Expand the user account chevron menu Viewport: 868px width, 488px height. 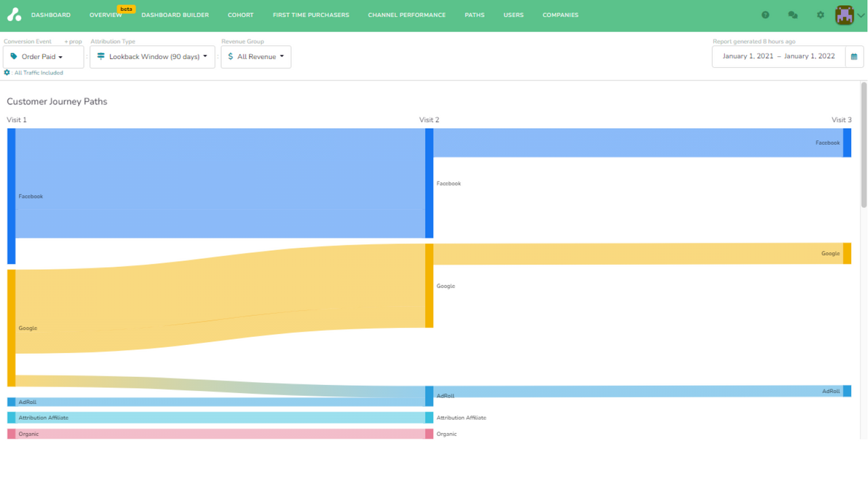862,14
